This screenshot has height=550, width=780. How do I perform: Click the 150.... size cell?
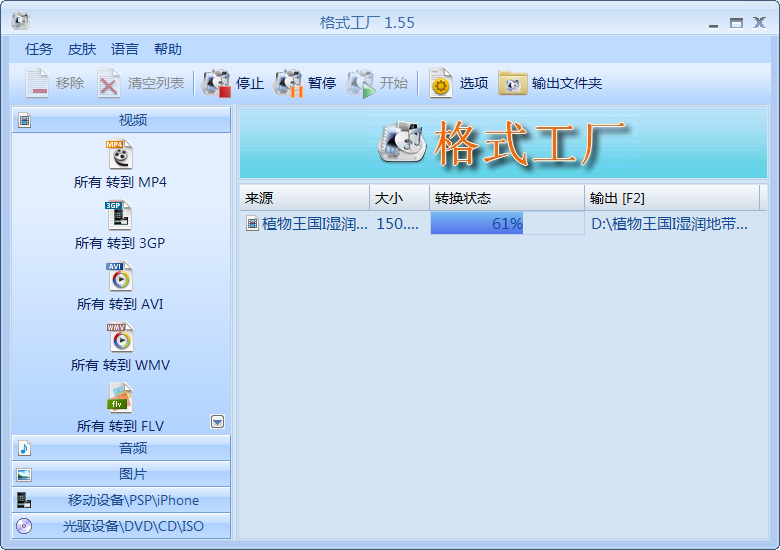click(x=397, y=224)
